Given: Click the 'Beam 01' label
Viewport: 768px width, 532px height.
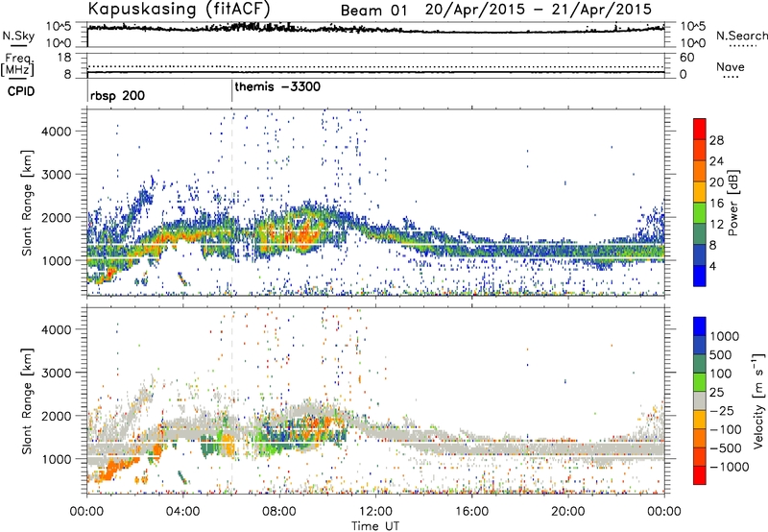Looking at the screenshot, I should tap(373, 11).
